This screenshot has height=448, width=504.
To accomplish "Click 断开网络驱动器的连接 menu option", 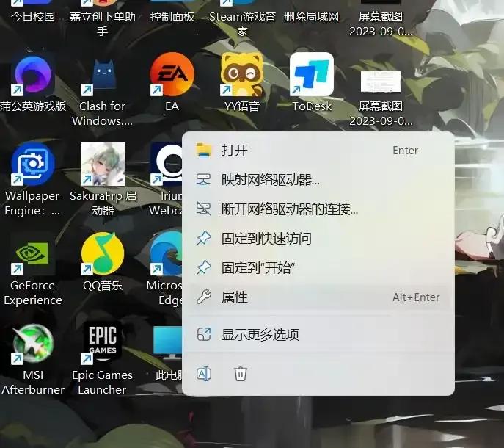I will (x=289, y=209).
